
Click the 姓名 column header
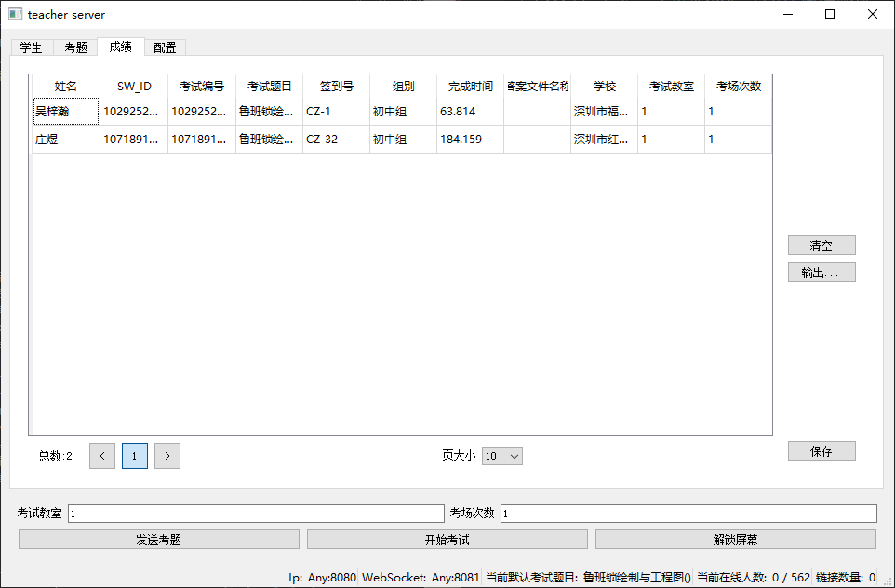pyautogui.click(x=66, y=87)
